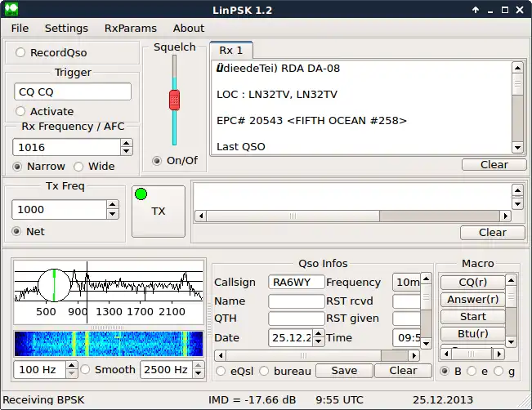The image size is (532, 410).
Task: Run the Answer(r) macro
Action: click(x=472, y=300)
